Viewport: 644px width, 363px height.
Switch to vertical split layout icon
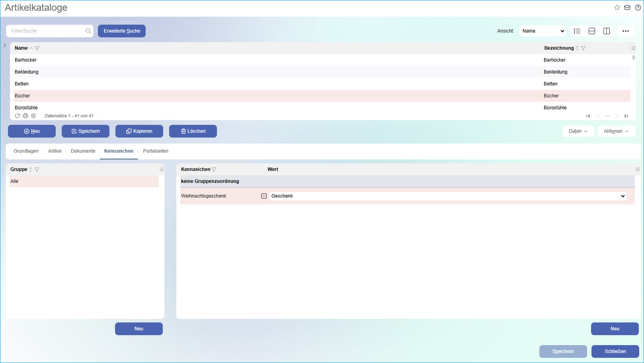607,31
